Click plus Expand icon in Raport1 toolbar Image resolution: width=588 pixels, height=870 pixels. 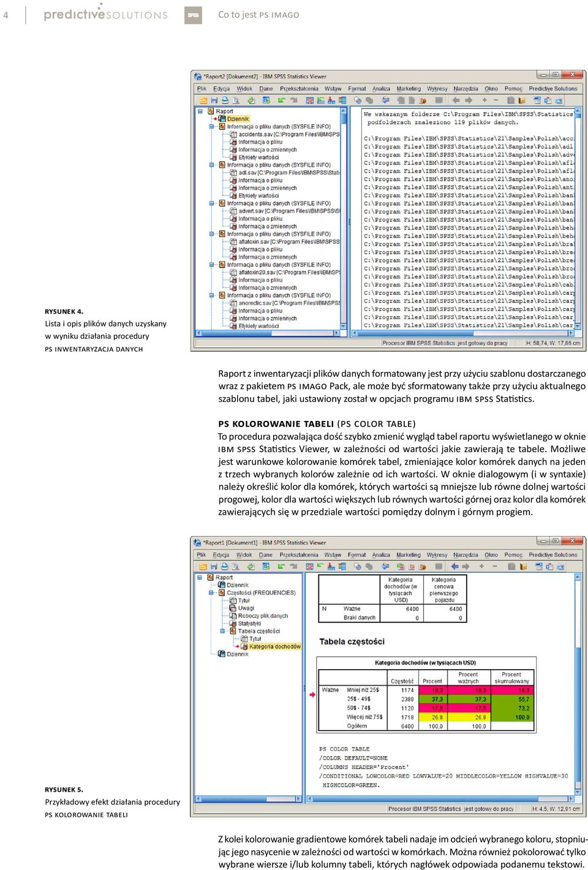click(x=482, y=566)
